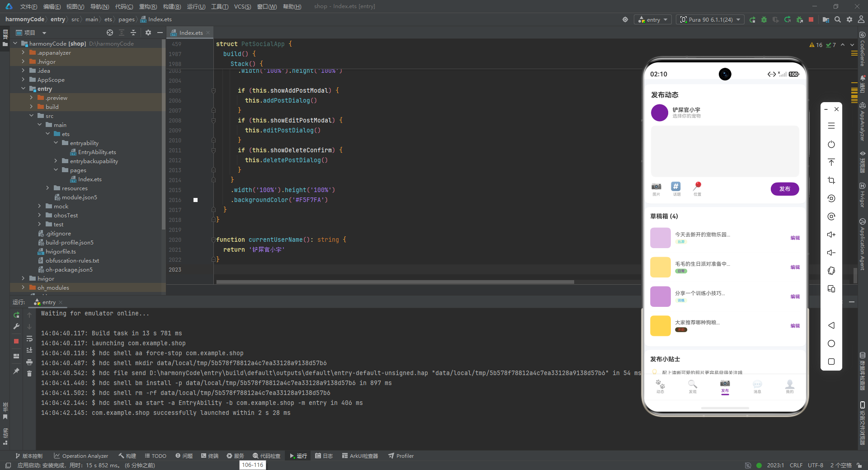Collapse the entry module folder
Viewport: 868px width, 470px height.
(23, 89)
